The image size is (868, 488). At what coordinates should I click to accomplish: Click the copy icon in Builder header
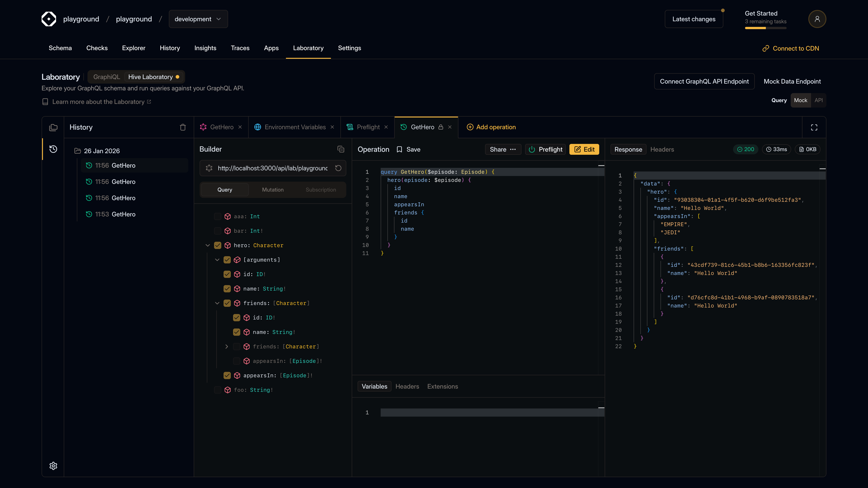[x=341, y=149]
